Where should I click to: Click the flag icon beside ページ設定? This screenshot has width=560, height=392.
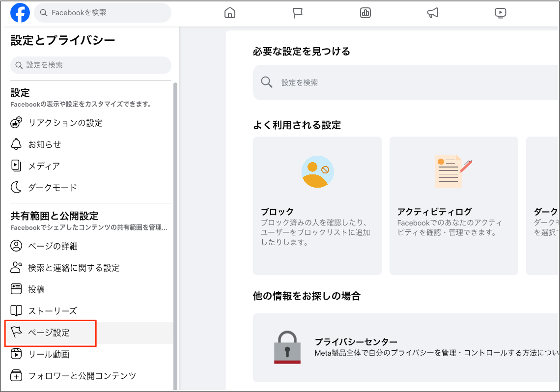coord(16,332)
